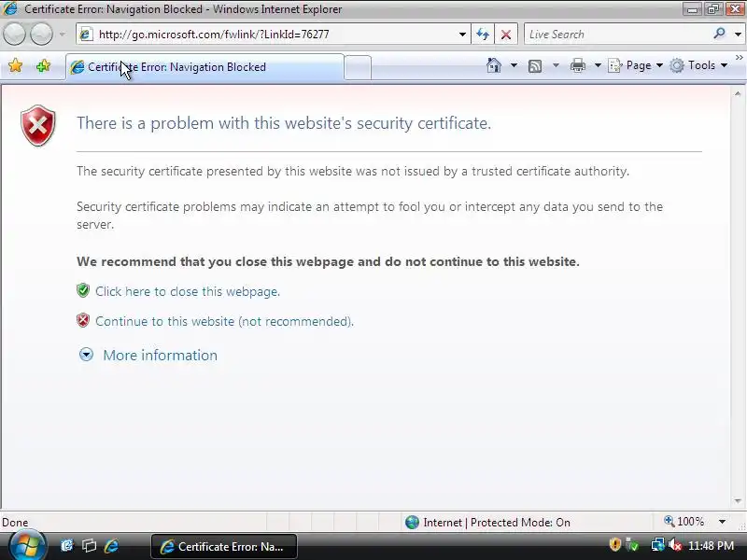Screen dimensions: 747x560
Task: Click the Print icon
Action: click(x=577, y=65)
